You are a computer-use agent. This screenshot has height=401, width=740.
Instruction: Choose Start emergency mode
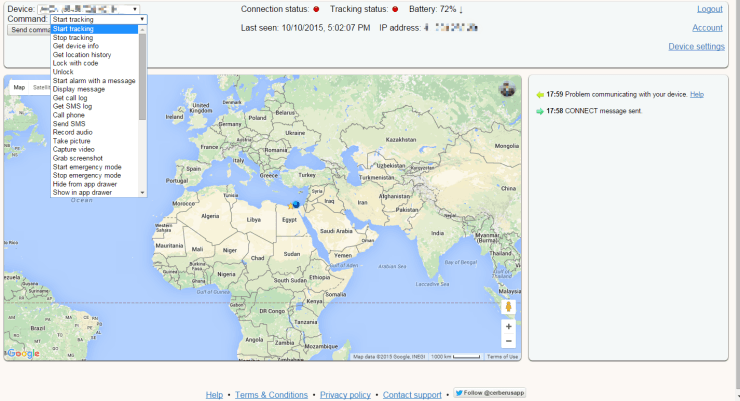pyautogui.click(x=94, y=167)
